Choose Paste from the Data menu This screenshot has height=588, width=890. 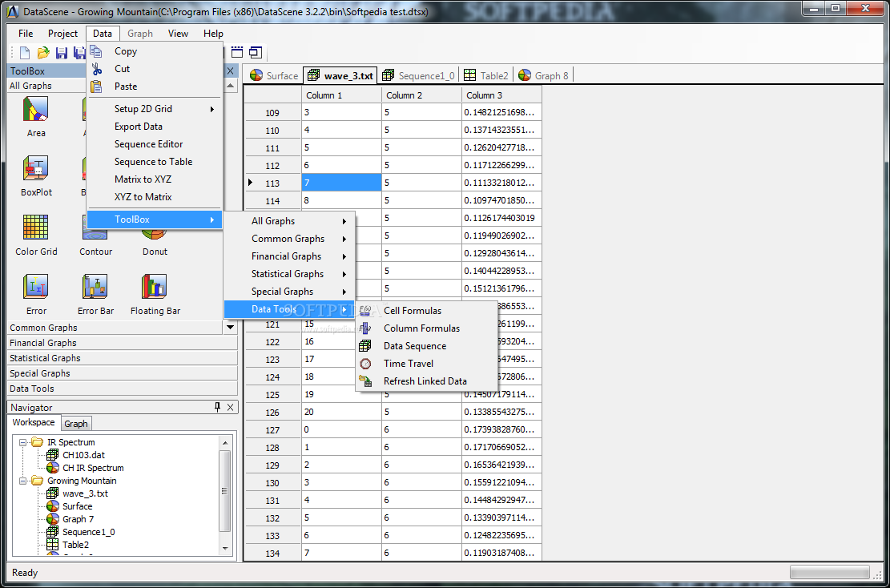tap(155, 87)
